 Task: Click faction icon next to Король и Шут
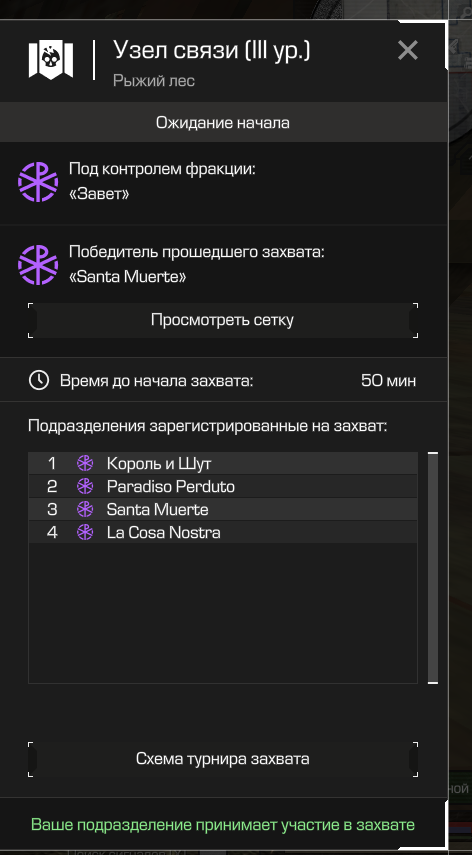[x=85, y=463]
